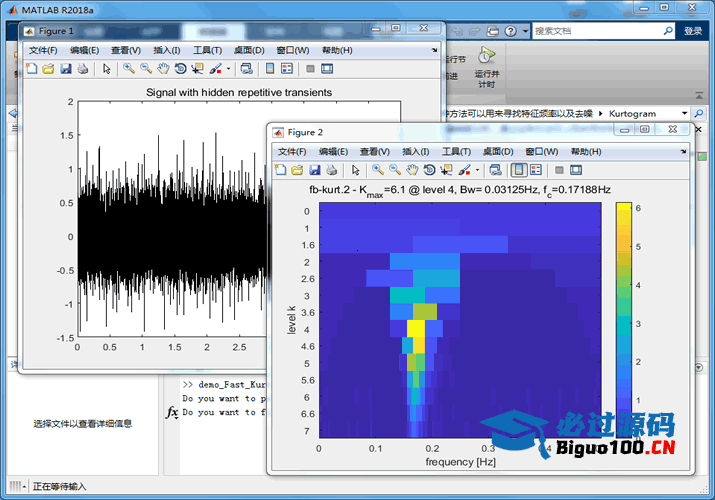The height and width of the screenshot is (500, 715).
Task: Activate Zoom In tool in Figure 1
Action: tap(129, 69)
